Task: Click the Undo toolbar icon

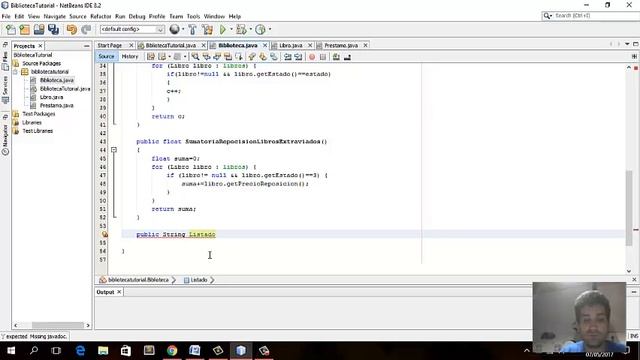Action: click(x=72, y=29)
